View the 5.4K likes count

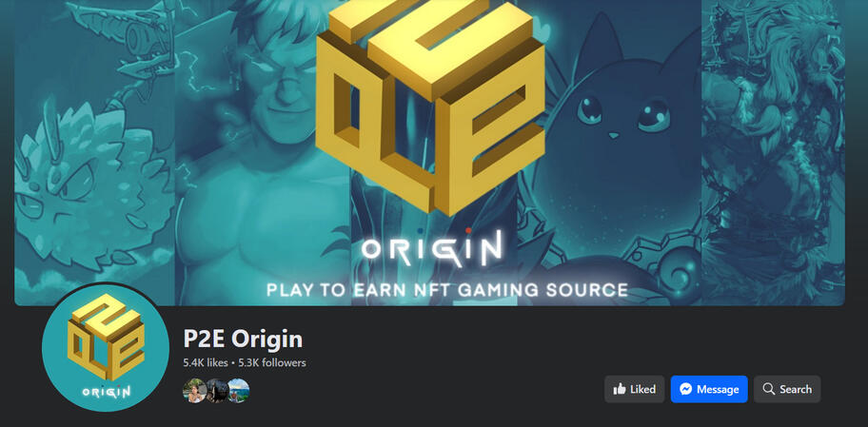[206, 363]
